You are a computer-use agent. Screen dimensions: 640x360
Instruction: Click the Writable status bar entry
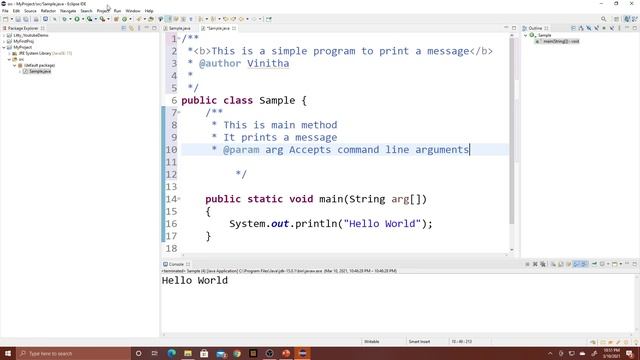(x=371, y=342)
